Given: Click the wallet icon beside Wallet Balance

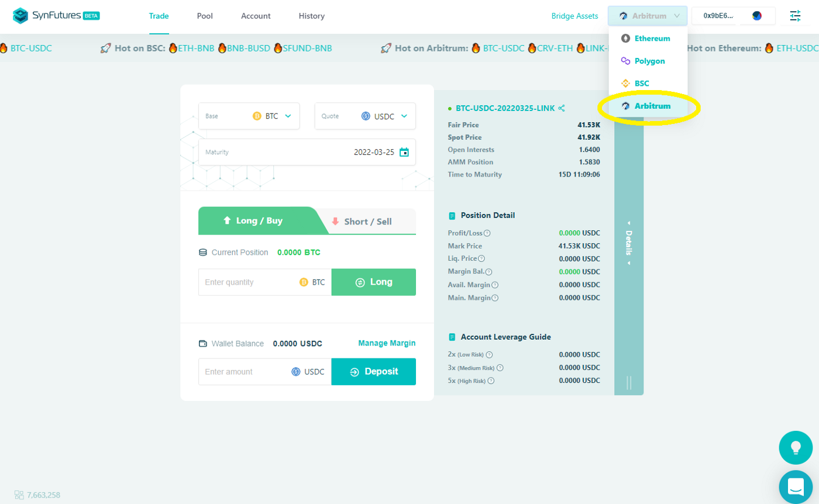Looking at the screenshot, I should point(203,343).
